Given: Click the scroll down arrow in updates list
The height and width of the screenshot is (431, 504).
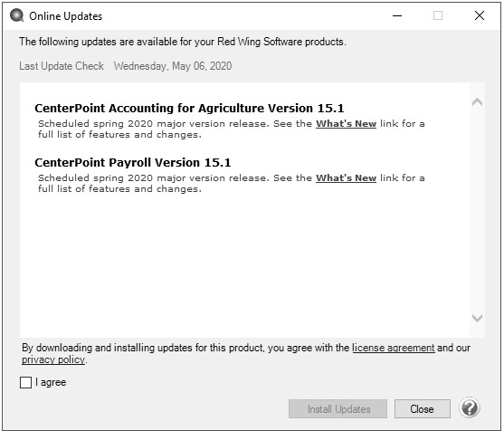Looking at the screenshot, I should pos(477,318).
